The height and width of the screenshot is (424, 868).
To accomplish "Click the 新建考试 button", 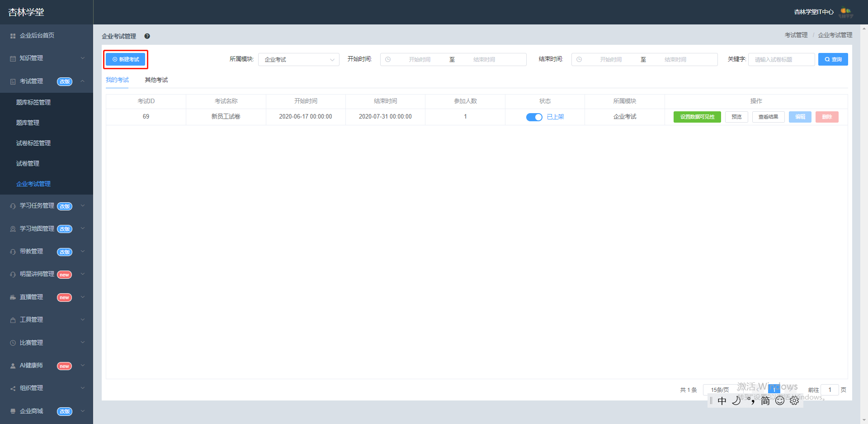I will click(x=126, y=59).
